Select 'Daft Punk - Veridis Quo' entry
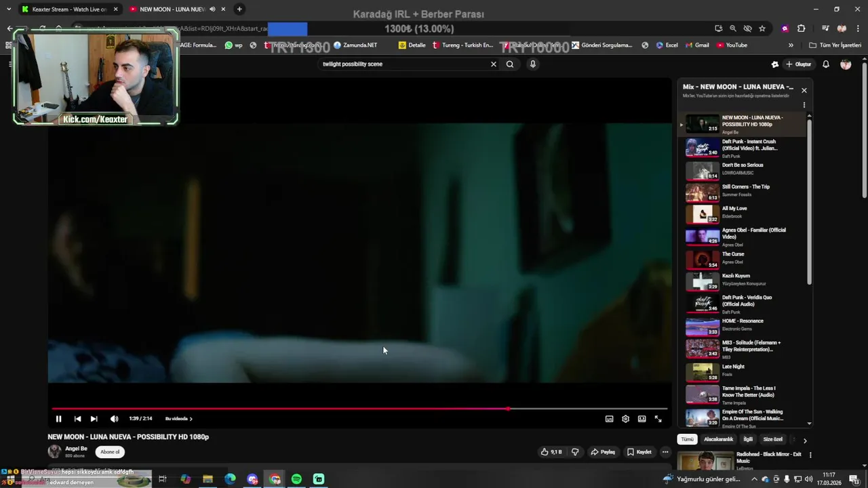Viewport: 868px width, 488px height. 744,304
